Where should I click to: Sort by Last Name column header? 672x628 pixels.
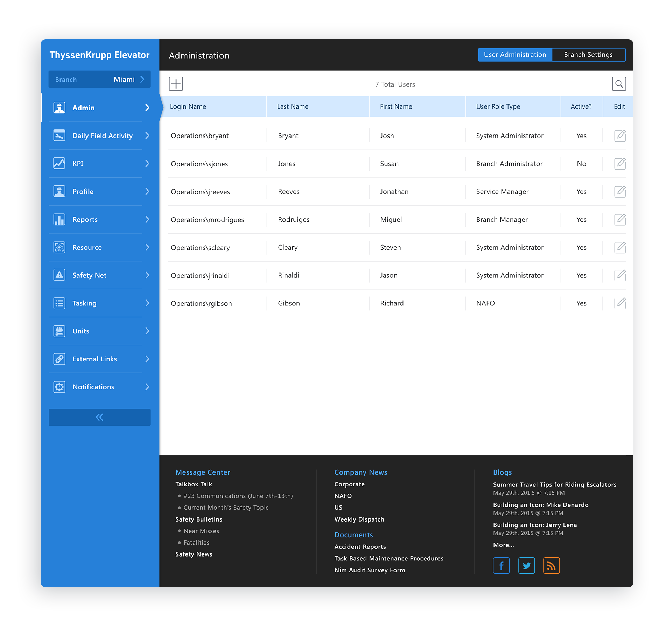(293, 106)
